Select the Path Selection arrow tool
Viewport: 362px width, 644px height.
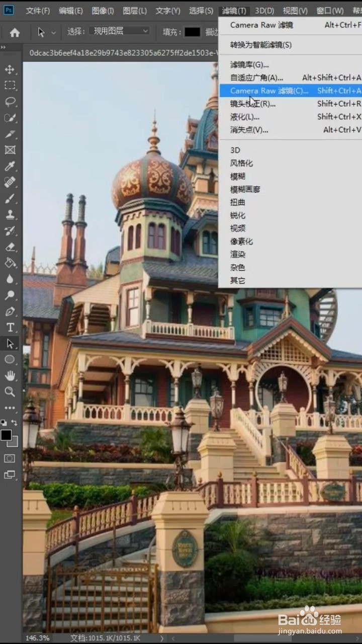click(x=10, y=343)
